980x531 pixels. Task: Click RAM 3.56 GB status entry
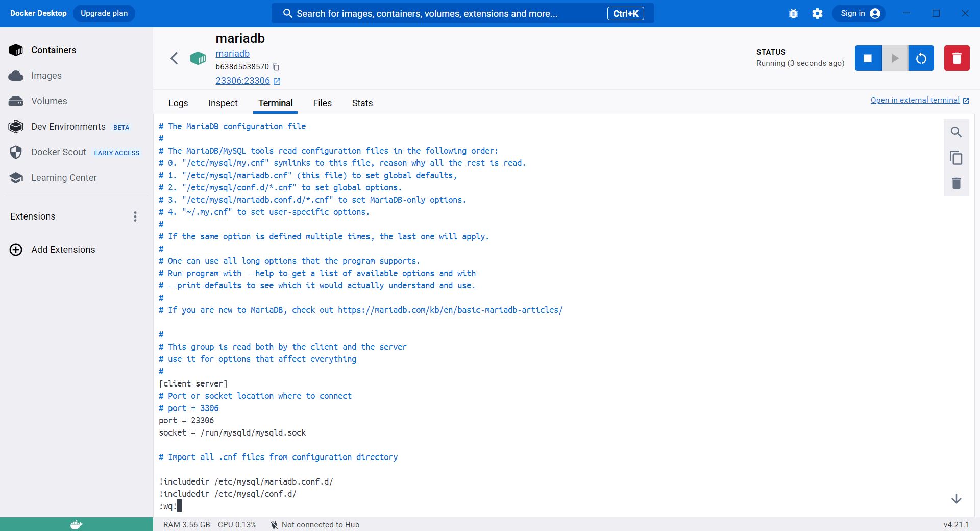186,525
